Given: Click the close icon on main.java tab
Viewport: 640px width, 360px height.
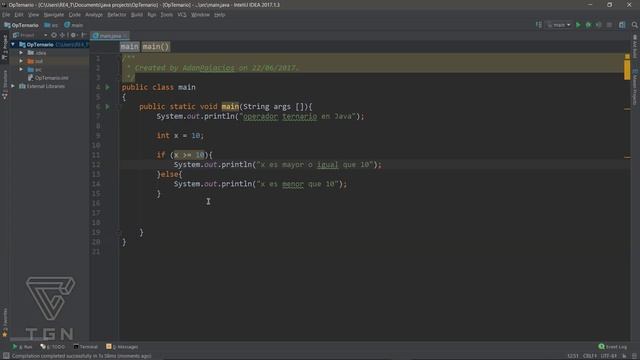Looking at the screenshot, I should pos(125,36).
